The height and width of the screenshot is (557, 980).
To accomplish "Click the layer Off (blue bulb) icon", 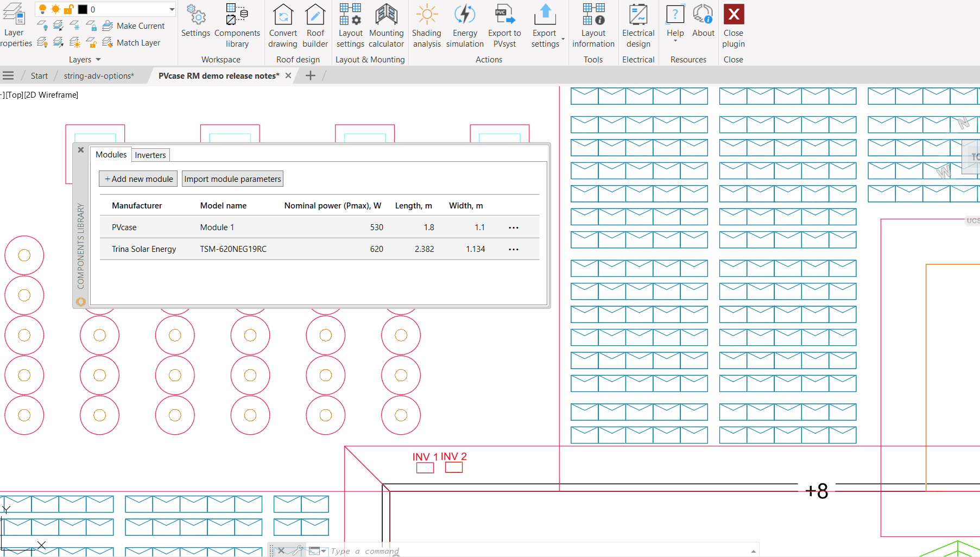I will coord(42,26).
